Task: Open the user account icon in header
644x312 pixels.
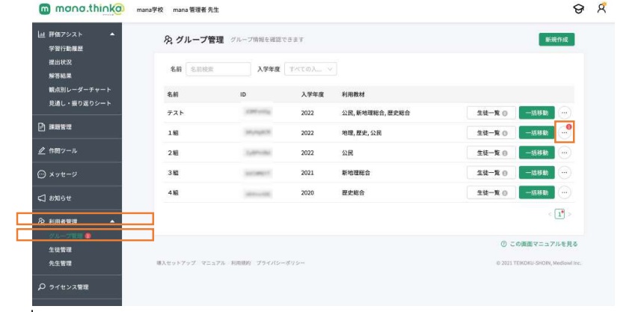Action: pyautogui.click(x=601, y=9)
